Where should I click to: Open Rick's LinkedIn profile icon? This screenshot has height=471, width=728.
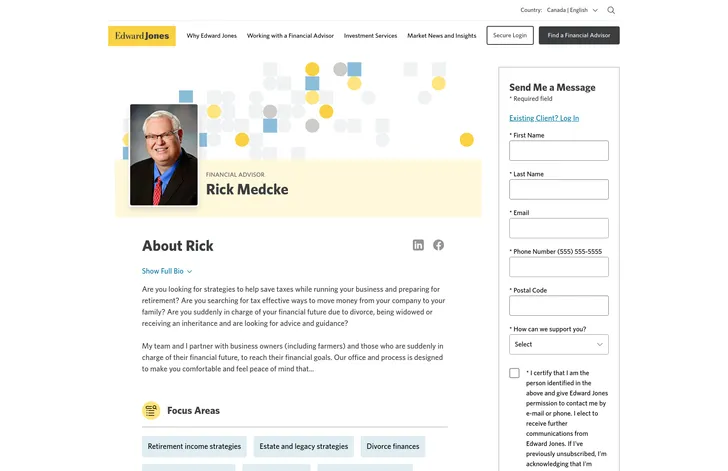tap(418, 245)
